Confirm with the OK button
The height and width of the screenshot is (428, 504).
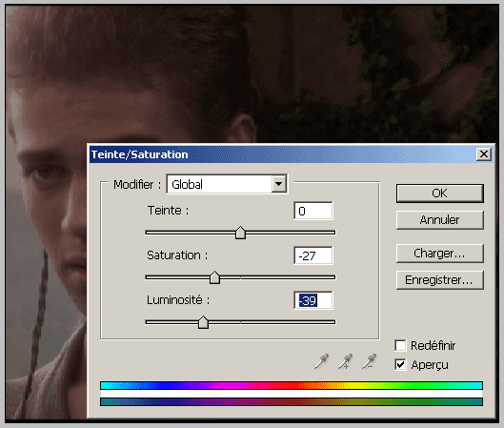(440, 194)
